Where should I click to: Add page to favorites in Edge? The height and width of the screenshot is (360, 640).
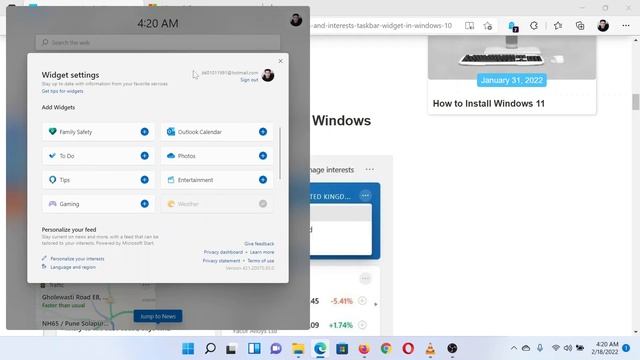coord(488,26)
